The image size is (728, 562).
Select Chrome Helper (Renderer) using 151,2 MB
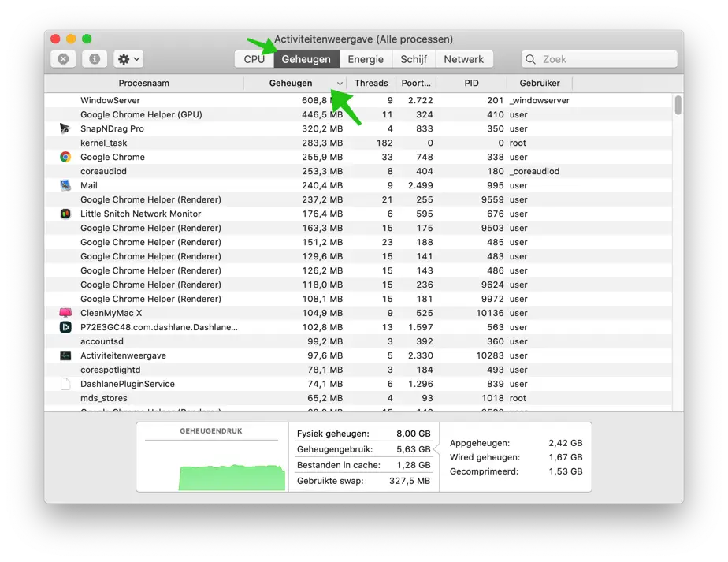point(358,242)
